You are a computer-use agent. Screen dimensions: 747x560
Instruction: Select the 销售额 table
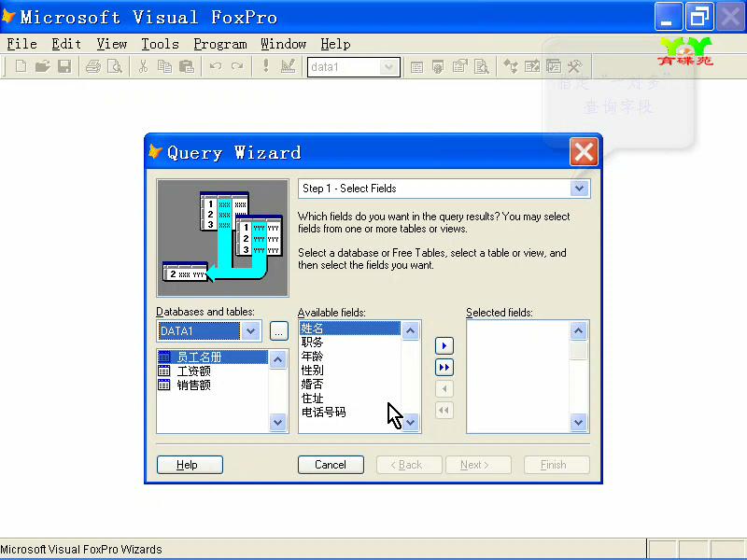(213, 385)
